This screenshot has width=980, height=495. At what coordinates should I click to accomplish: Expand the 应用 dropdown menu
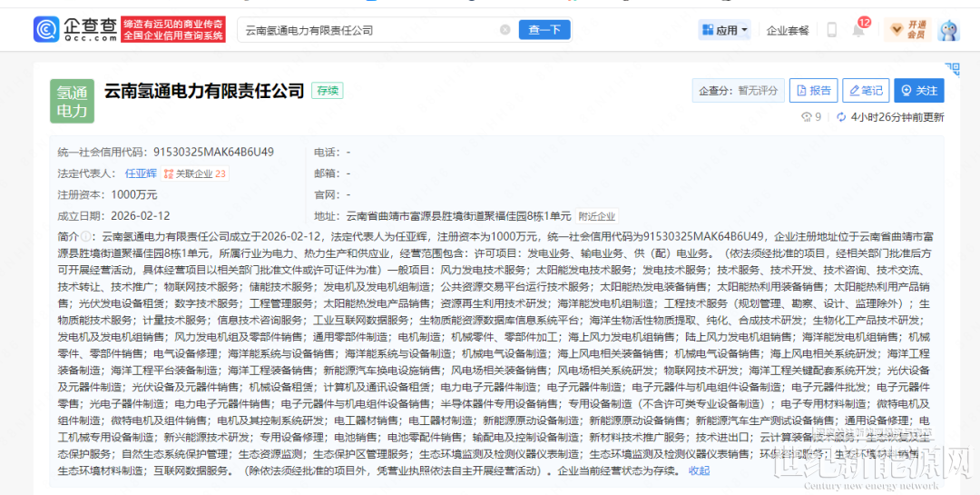coord(724,30)
